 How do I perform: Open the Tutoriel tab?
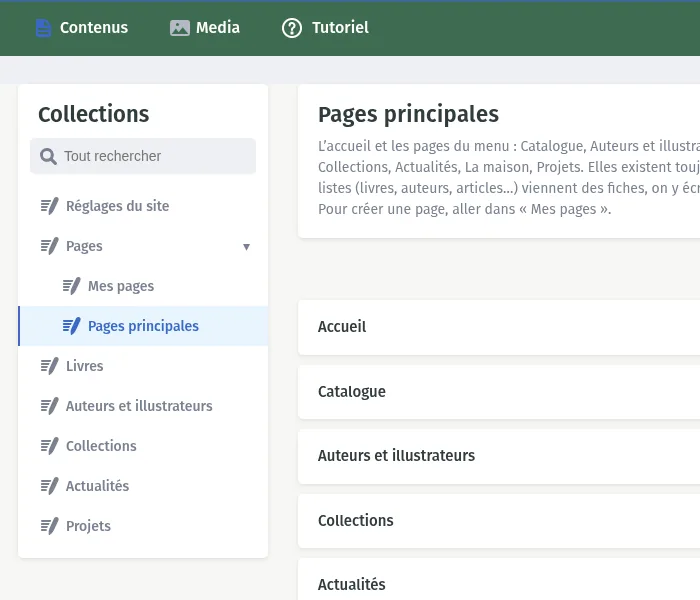(x=325, y=28)
